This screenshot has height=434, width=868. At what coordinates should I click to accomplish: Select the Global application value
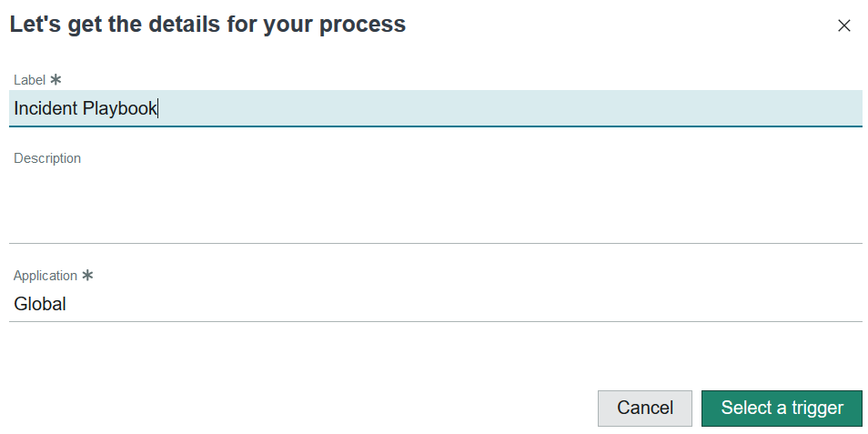pyautogui.click(x=40, y=304)
